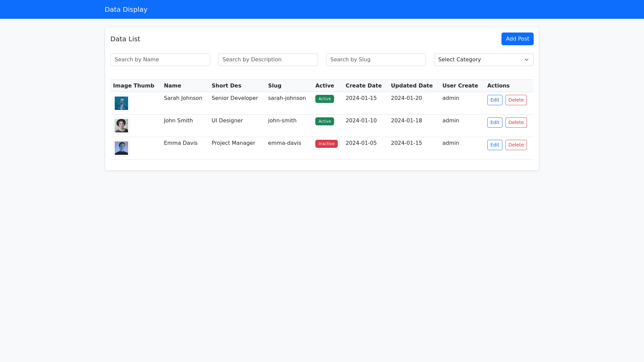644x362 pixels.
Task: Delete the John Smith entry
Action: 516,122
